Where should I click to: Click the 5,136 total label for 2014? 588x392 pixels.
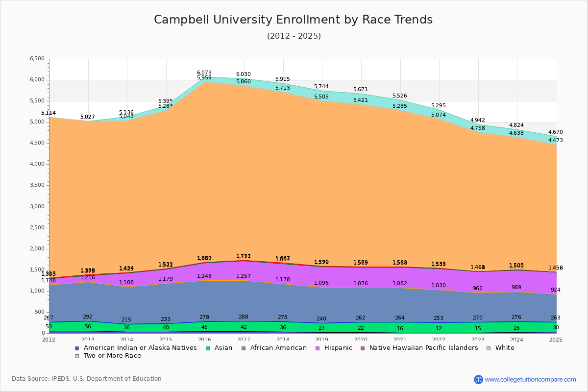(127, 112)
